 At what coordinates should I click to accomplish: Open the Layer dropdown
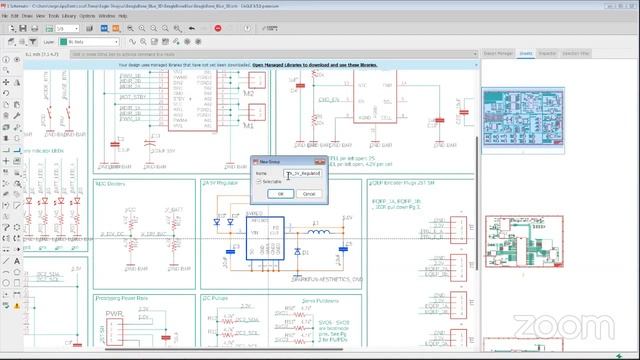tap(89, 42)
